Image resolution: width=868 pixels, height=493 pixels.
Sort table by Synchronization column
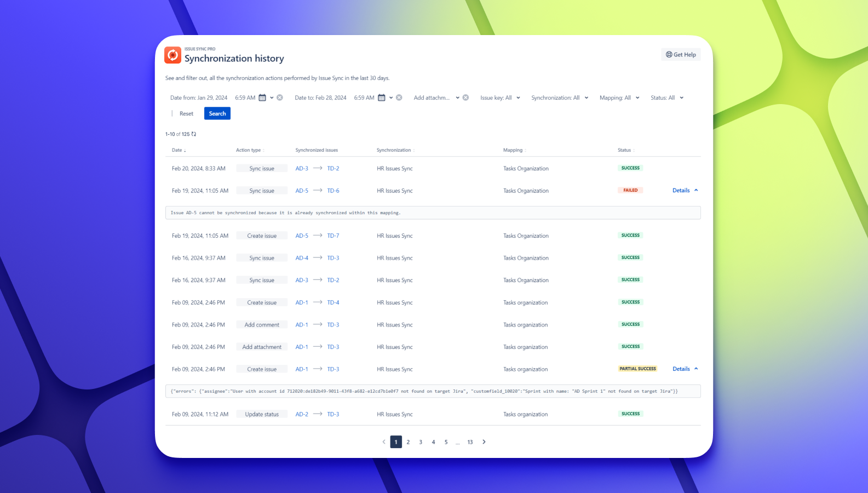click(395, 150)
